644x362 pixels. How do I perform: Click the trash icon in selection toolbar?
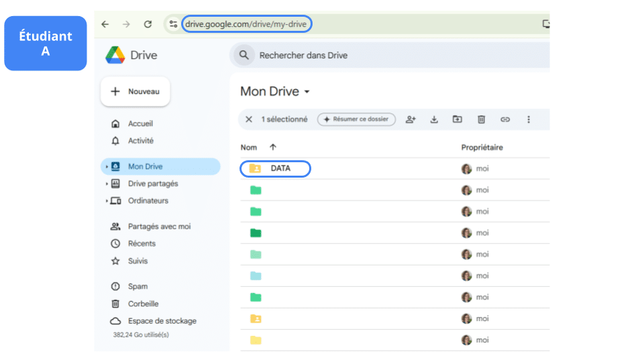[x=481, y=119]
